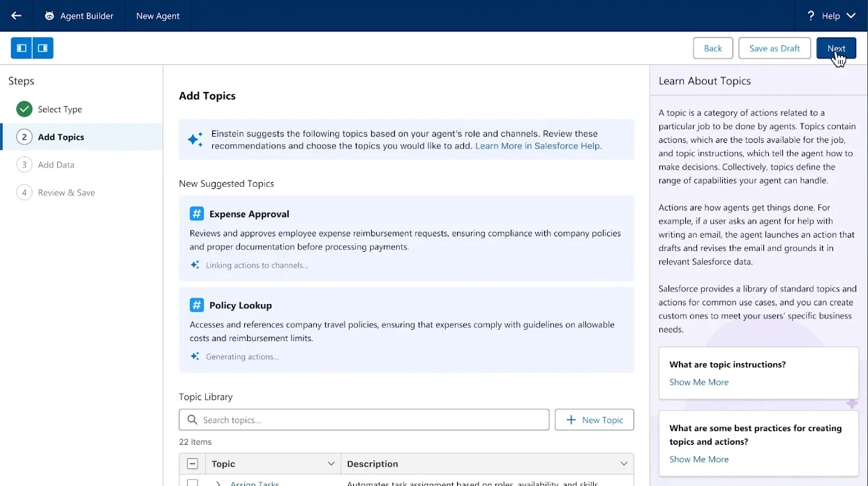Viewport: 868px width, 486px height.
Task: Click the Expense Approval hashtag icon
Action: click(197, 213)
